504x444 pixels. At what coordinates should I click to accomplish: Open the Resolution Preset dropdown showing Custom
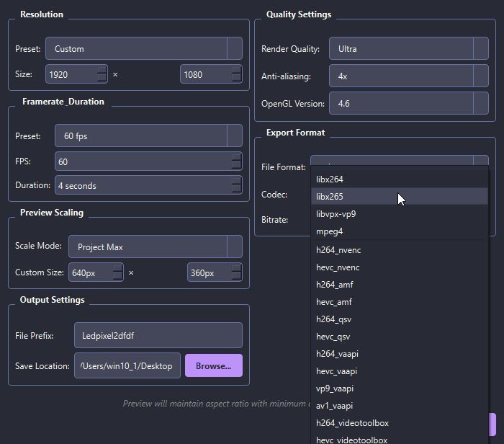click(144, 48)
